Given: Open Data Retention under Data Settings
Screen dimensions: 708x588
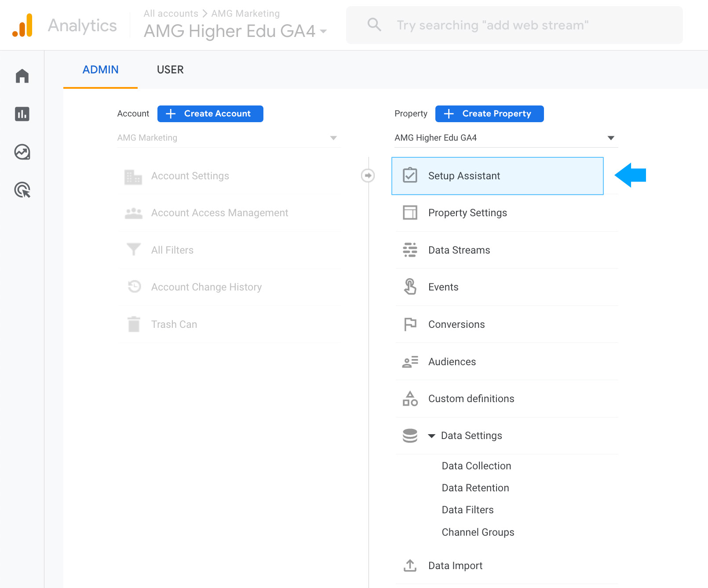Looking at the screenshot, I should pyautogui.click(x=475, y=488).
